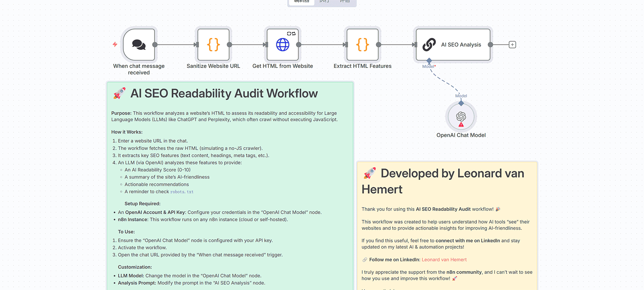Select the AI SEO Analysis chain icon
This screenshot has height=290, width=644.
429,45
